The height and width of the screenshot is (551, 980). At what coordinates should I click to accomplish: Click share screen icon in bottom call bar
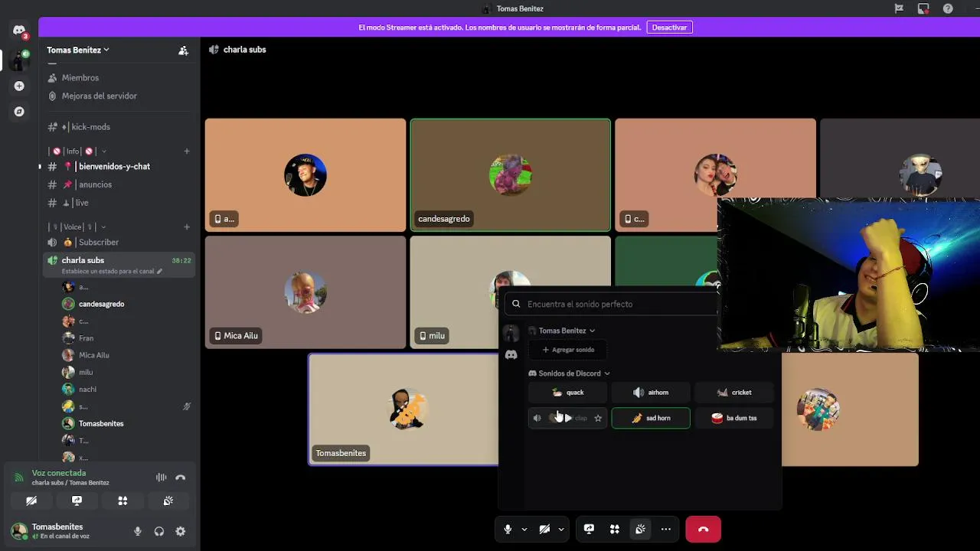[589, 529]
